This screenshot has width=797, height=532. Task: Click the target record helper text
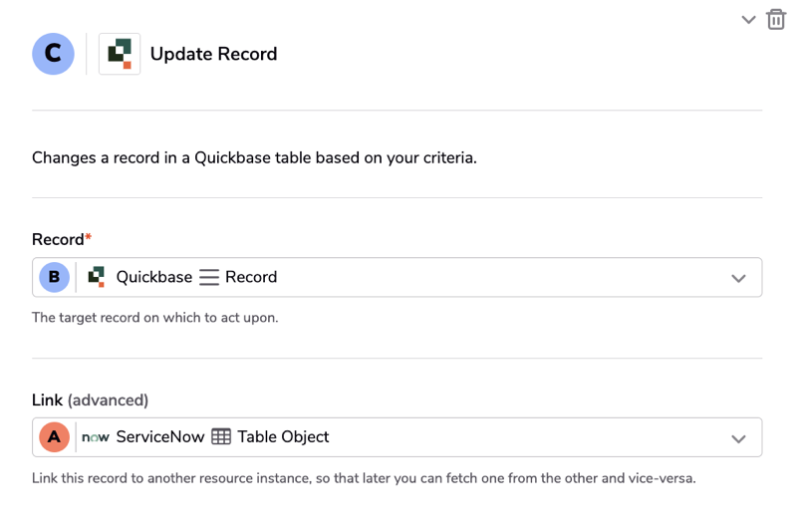(155, 318)
